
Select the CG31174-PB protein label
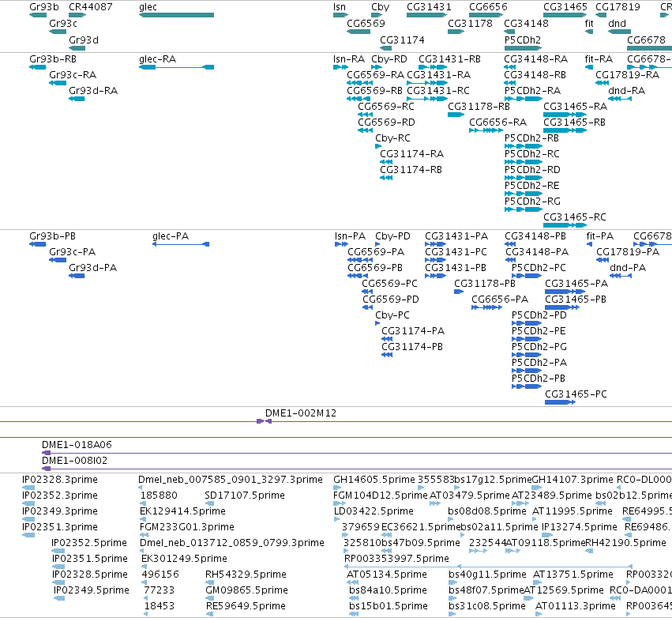[x=412, y=346]
